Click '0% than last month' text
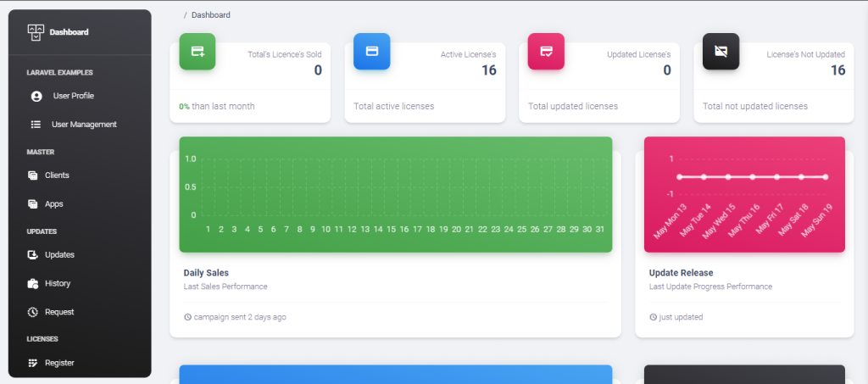Screen dimensions: 868x384 coord(217,106)
